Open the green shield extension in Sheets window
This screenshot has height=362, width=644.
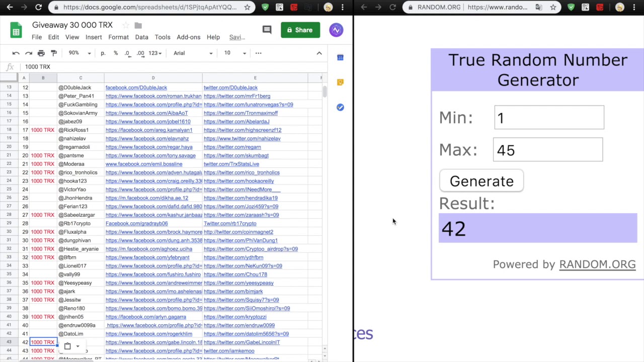265,8
